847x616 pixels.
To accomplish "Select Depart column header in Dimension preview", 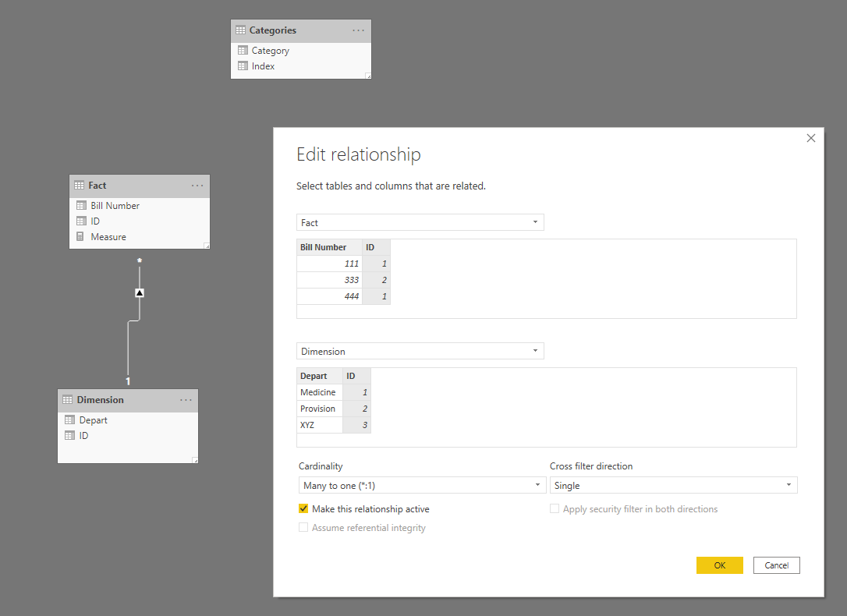I will [x=319, y=376].
